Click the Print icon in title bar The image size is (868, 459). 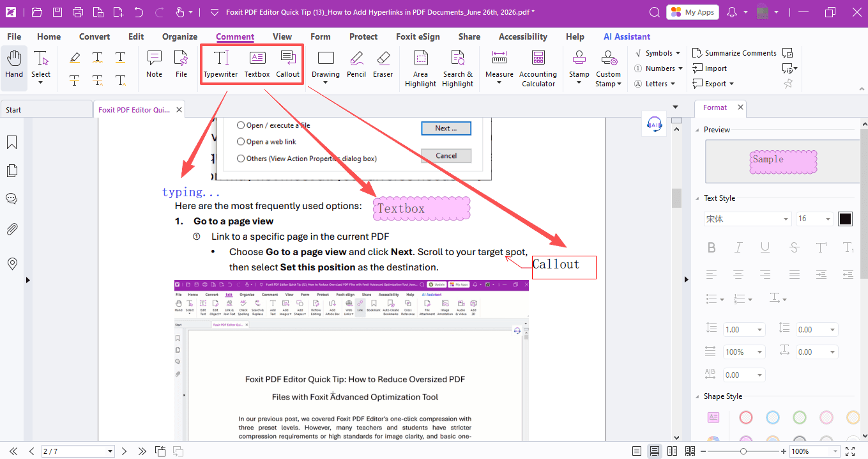(78, 12)
